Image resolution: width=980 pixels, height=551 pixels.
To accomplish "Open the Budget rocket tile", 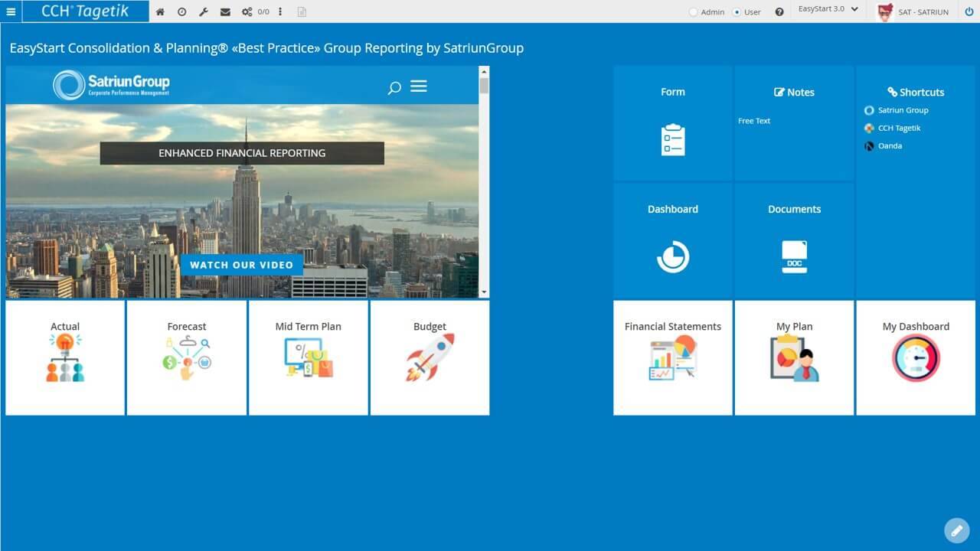I will [x=430, y=357].
